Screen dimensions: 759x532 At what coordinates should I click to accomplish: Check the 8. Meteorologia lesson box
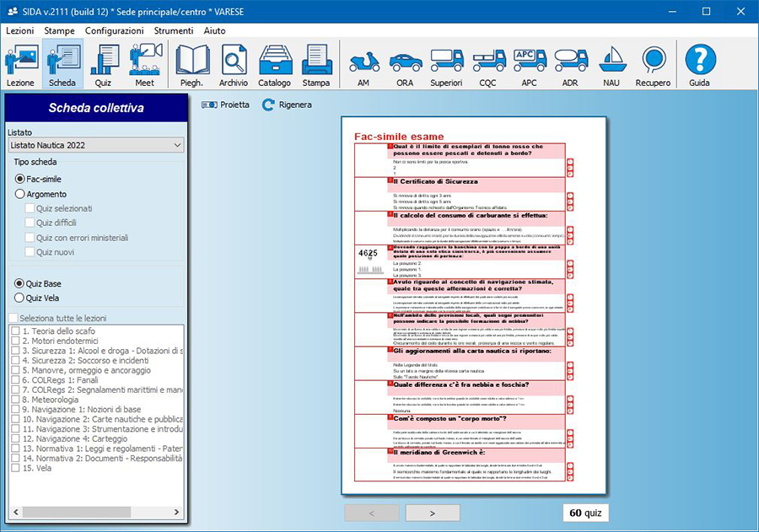point(15,401)
